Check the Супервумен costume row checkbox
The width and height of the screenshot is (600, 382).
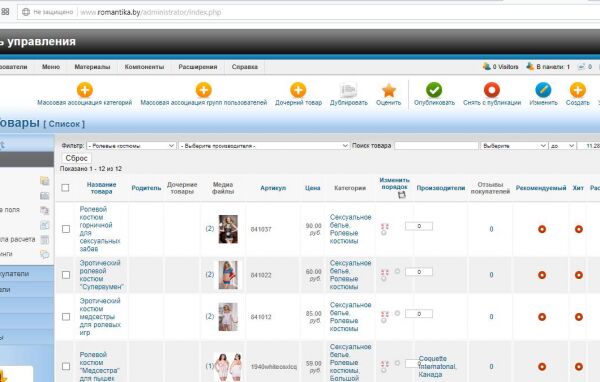pyautogui.click(x=66, y=275)
